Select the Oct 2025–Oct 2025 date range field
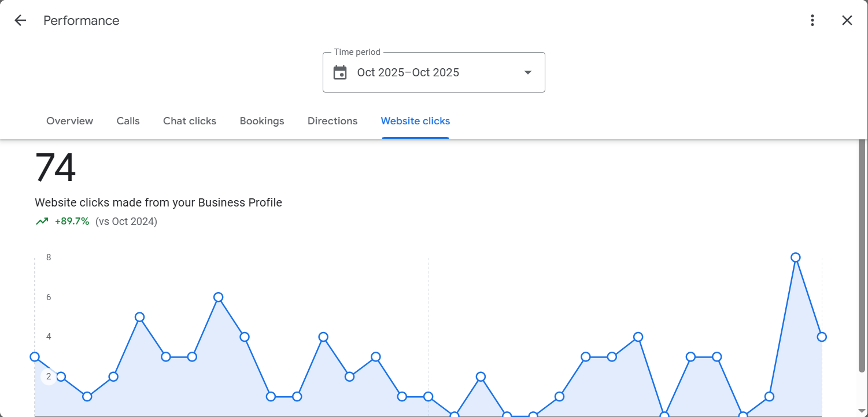The height and width of the screenshot is (417, 868). [408, 73]
